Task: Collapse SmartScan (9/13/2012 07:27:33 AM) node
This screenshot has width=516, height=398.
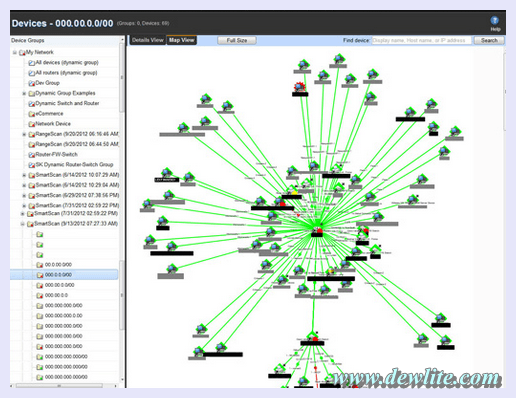Action: (22, 224)
